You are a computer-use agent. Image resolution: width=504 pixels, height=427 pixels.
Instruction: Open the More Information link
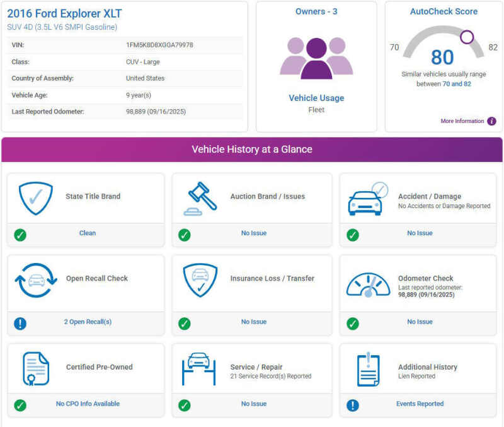[x=462, y=121]
